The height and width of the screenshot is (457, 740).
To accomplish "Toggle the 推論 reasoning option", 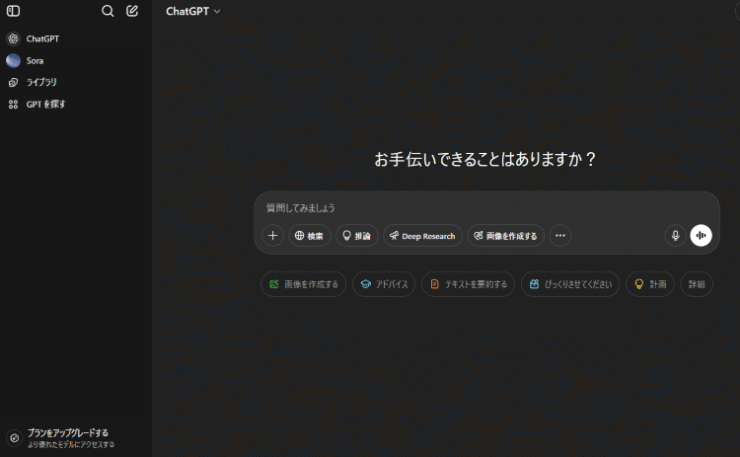I will click(357, 236).
